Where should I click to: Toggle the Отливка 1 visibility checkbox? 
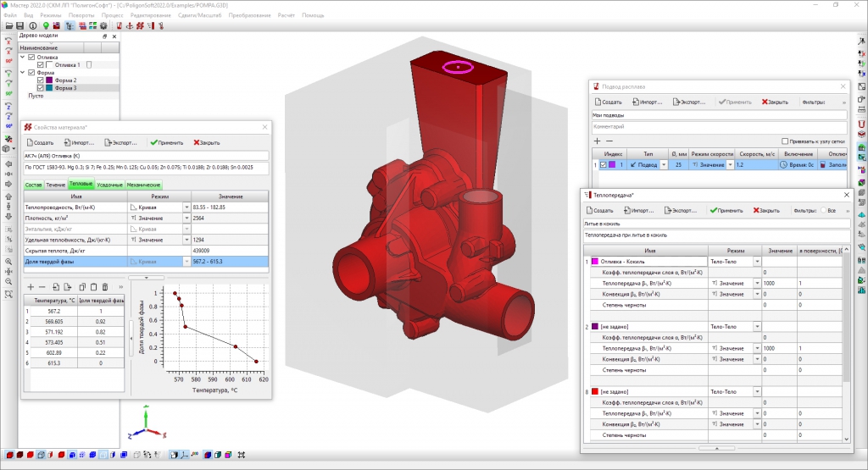41,64
